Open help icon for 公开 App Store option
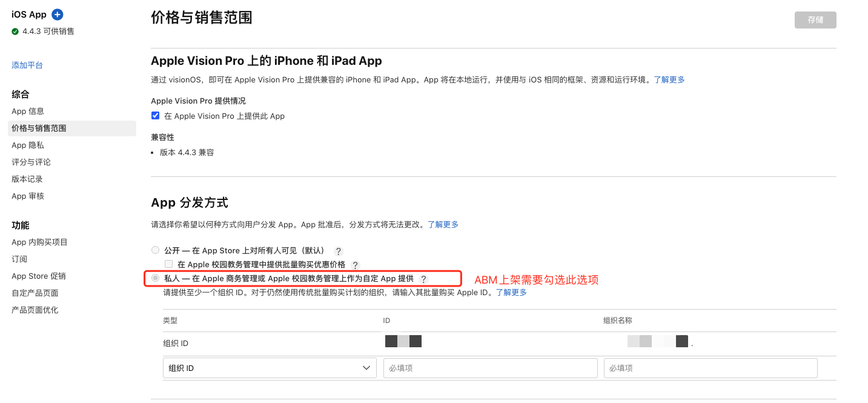 pyautogui.click(x=339, y=251)
